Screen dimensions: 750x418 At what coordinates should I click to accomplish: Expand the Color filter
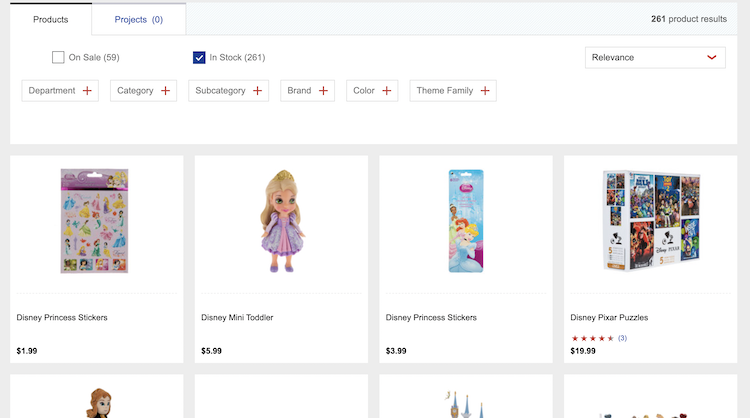[x=372, y=90]
